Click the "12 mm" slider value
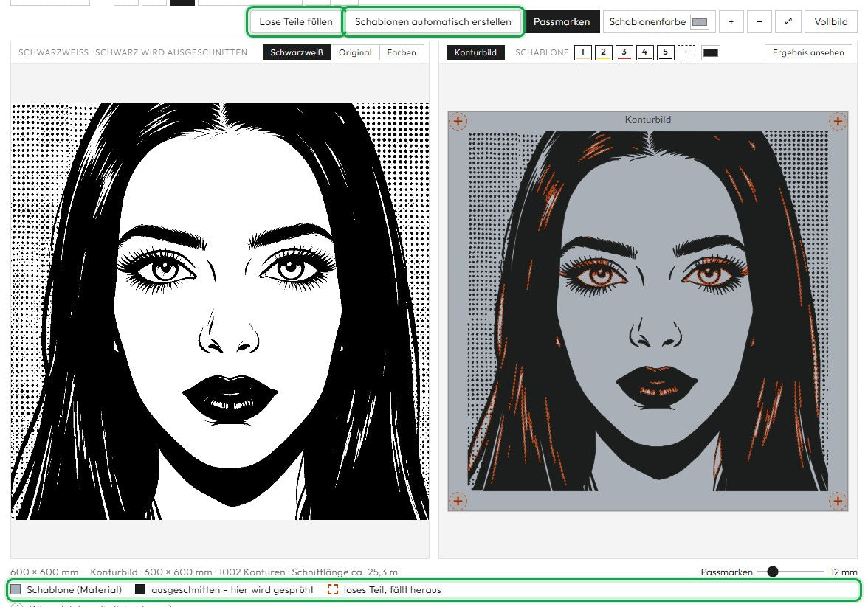Viewport: 868px width, 607px height. [x=844, y=572]
